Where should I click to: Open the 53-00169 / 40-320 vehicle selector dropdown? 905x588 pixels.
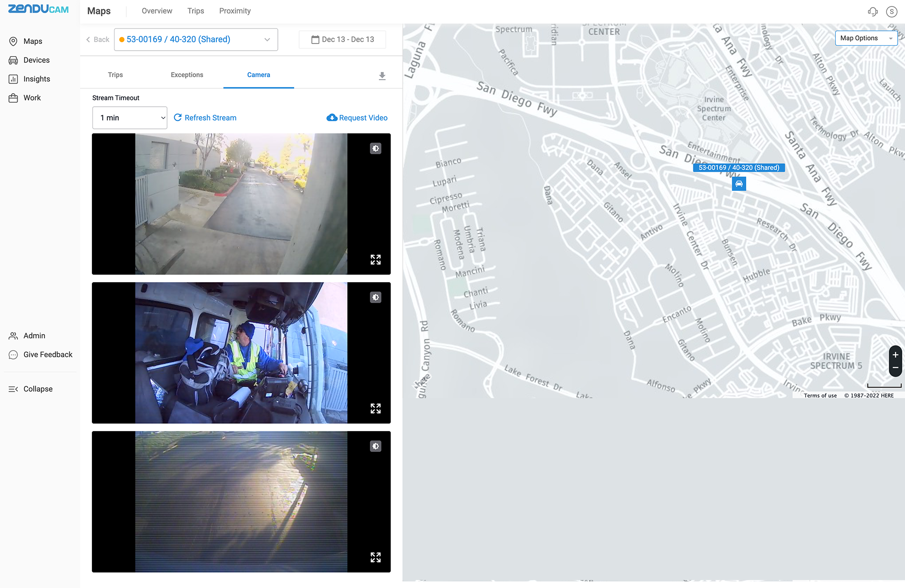[x=195, y=39]
